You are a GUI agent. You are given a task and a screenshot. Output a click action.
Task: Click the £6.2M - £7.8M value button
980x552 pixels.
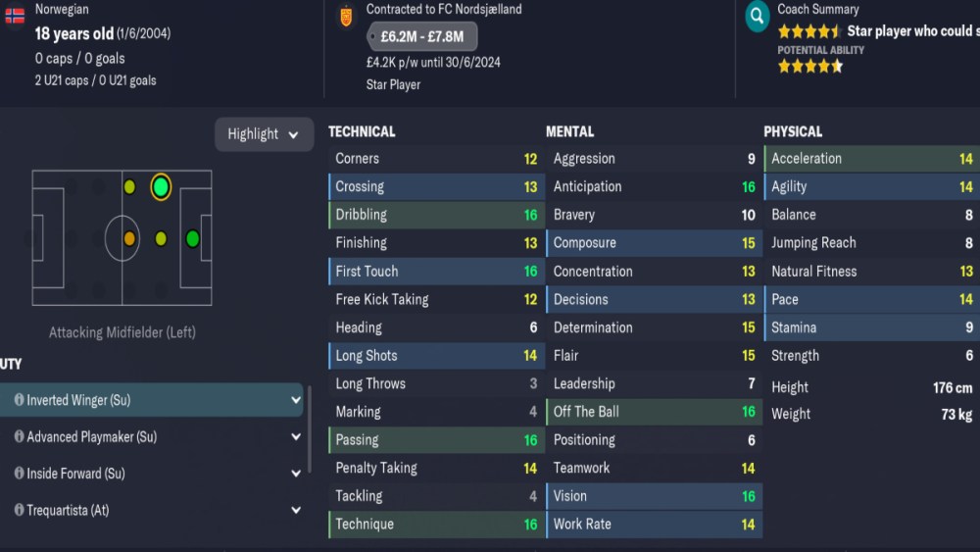click(x=421, y=37)
